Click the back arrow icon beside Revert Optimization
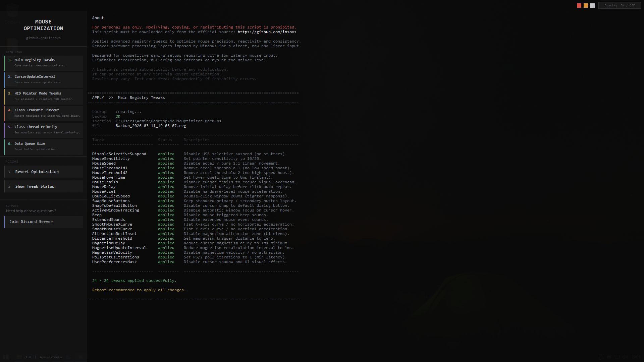Screen dimensions: 644x362 (x=9, y=172)
